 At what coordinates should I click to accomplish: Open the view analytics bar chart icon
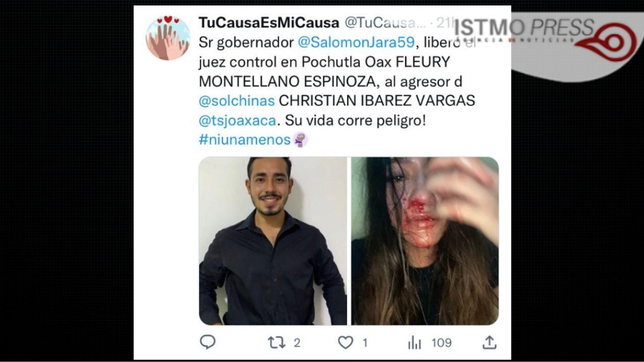pyautogui.click(x=414, y=342)
